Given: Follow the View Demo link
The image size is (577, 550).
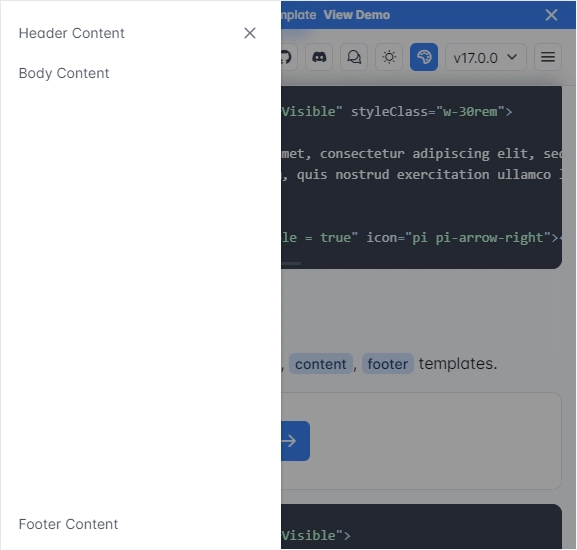Looking at the screenshot, I should click(x=357, y=15).
